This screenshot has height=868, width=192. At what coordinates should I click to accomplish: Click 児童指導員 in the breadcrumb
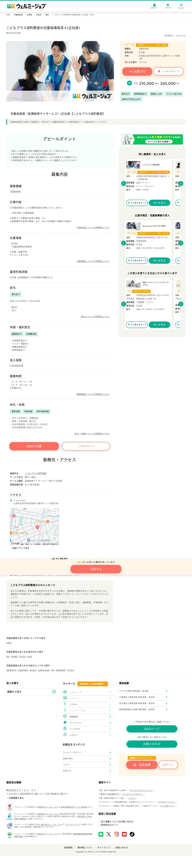(x=18, y=15)
